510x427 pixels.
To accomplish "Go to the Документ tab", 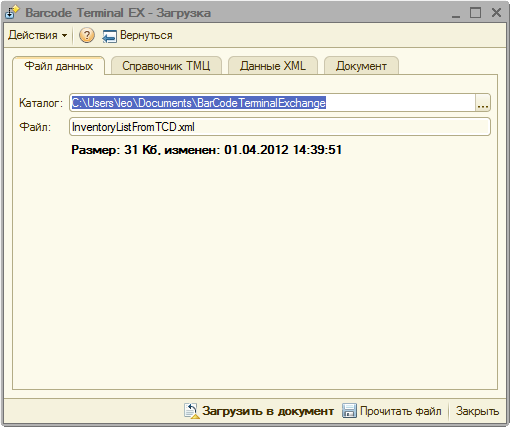I will (x=361, y=66).
